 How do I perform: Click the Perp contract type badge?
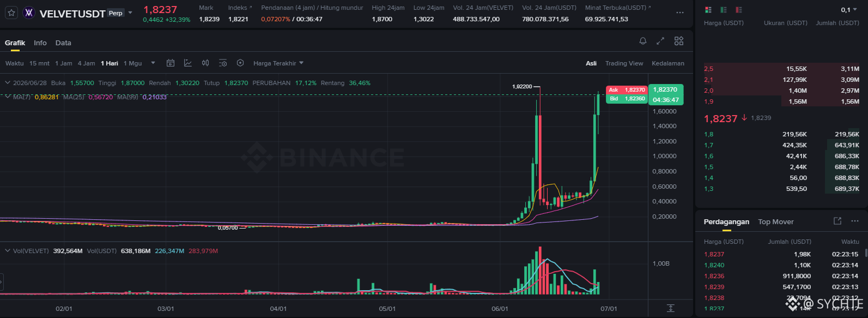[116, 13]
